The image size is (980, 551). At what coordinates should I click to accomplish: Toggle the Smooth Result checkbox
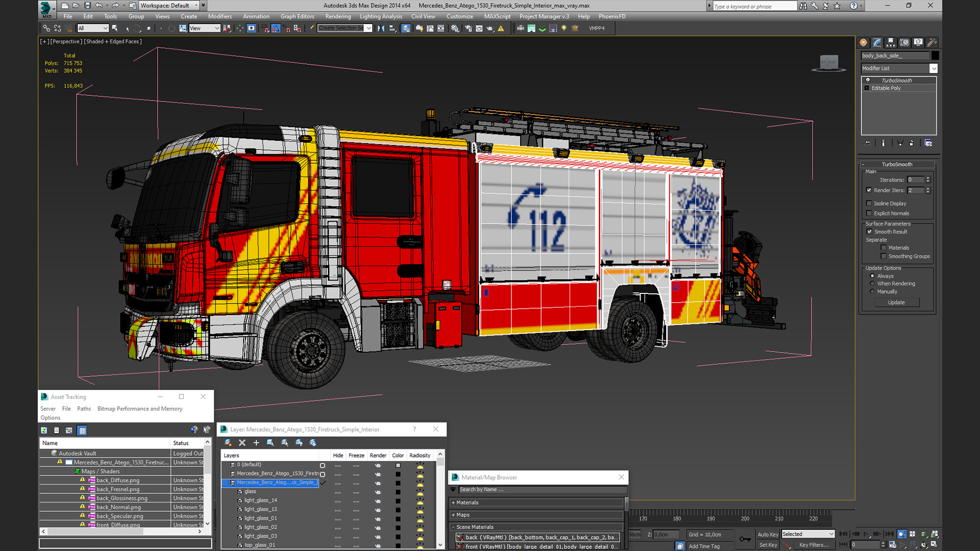click(x=869, y=232)
